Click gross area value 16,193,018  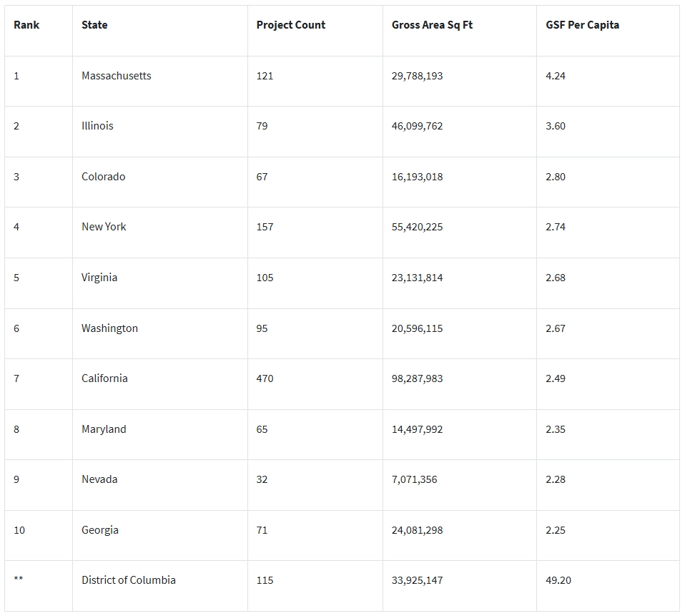pos(417,177)
